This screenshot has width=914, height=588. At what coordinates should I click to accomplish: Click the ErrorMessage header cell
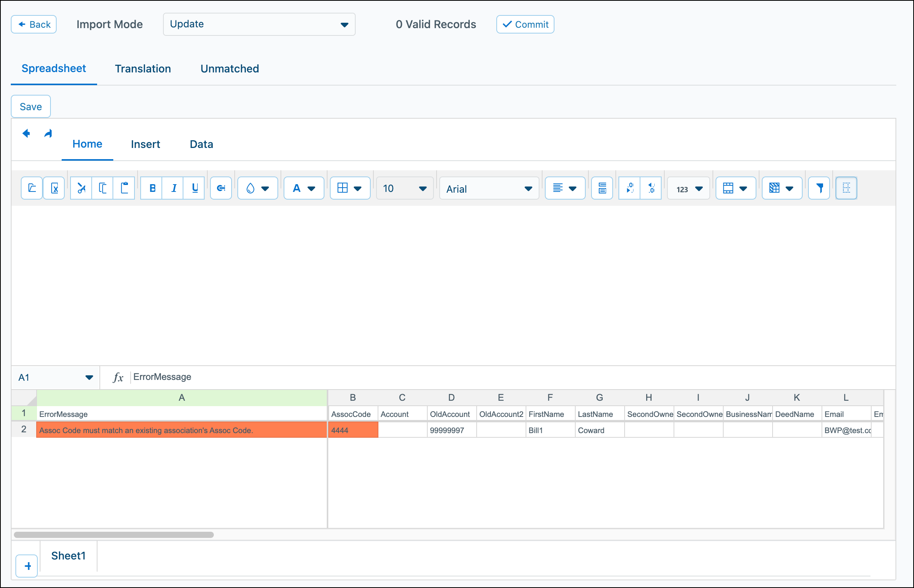click(182, 414)
